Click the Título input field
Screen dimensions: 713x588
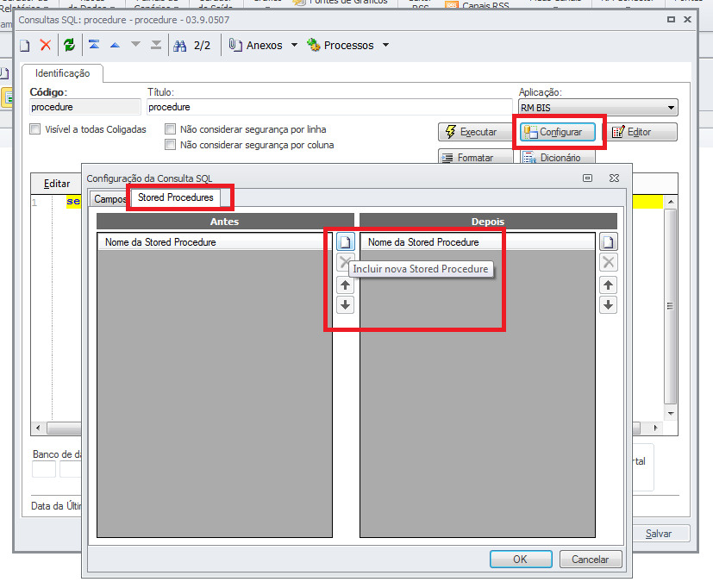[x=329, y=107]
